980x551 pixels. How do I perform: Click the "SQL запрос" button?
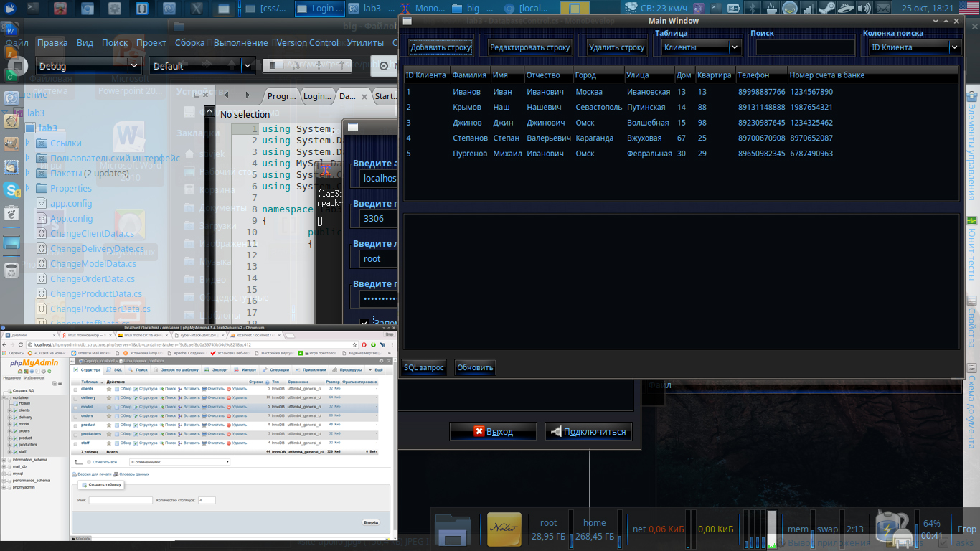click(x=424, y=368)
